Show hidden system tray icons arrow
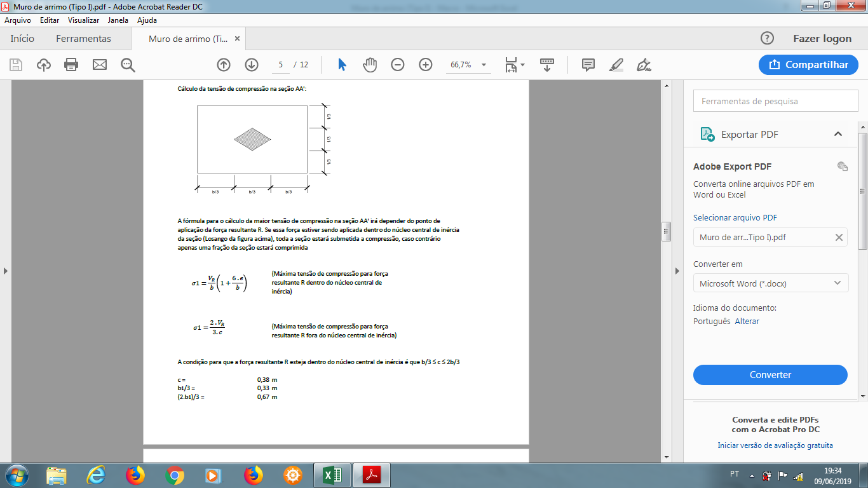 click(x=752, y=475)
